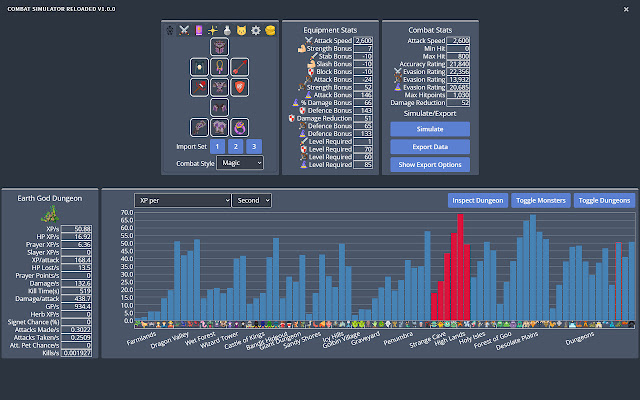Select the gloves equipment slot
Viewport: 640px width, 400px height.
(x=199, y=127)
